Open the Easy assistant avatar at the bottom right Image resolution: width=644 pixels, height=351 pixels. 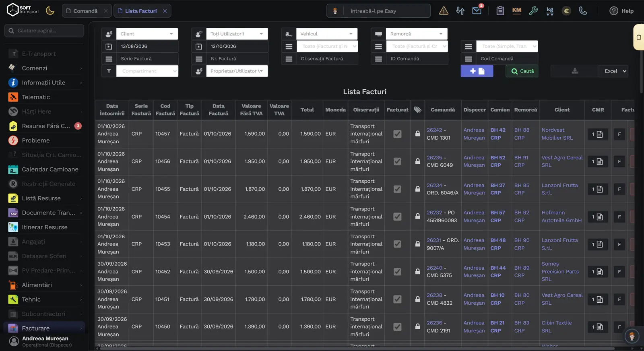tap(632, 336)
